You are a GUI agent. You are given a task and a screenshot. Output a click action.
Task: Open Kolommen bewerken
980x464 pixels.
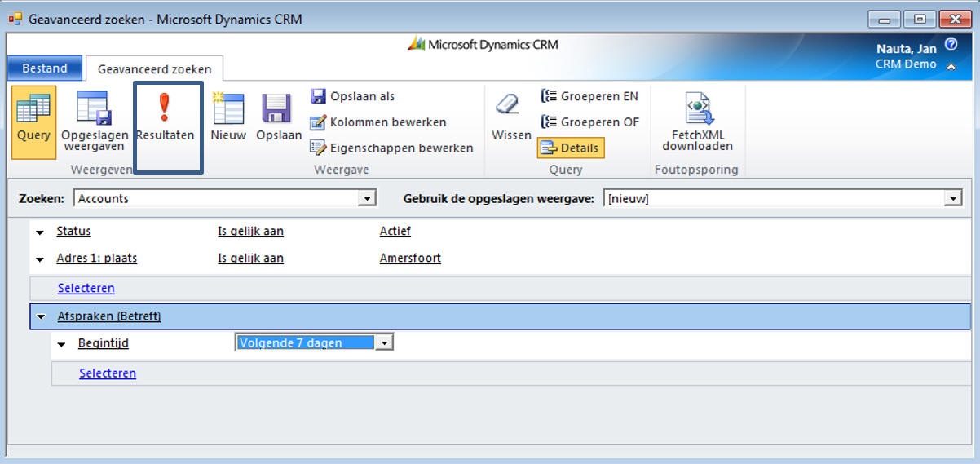(378, 122)
